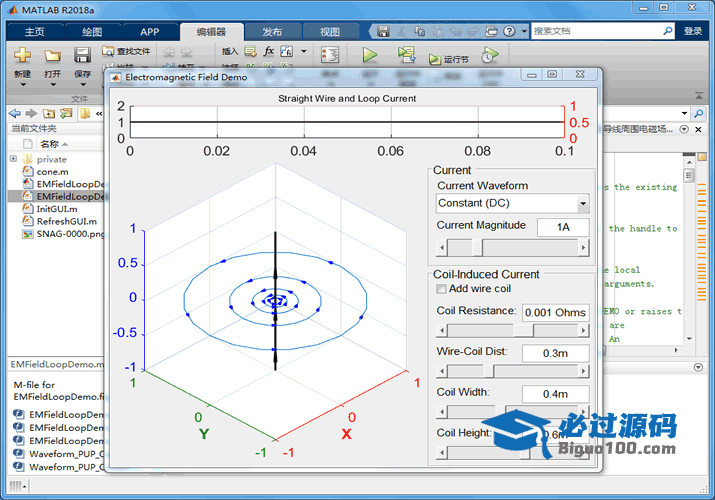Click the Save (保存) disk icon

coord(82,55)
